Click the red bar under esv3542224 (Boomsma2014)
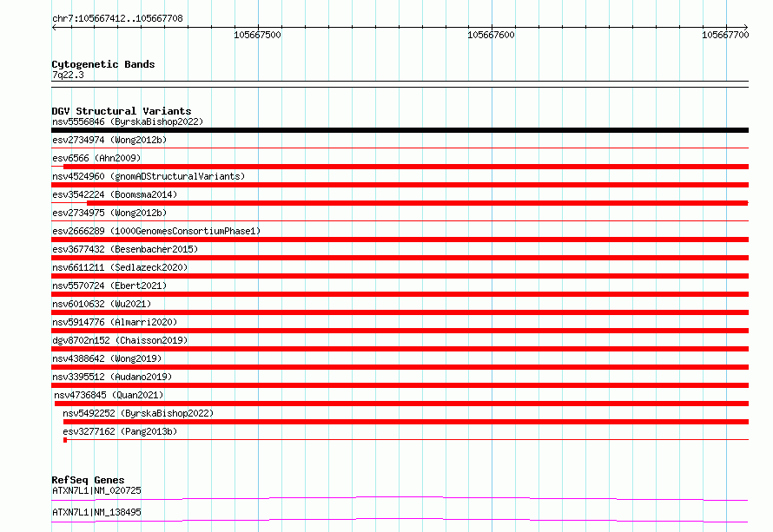Image resolution: width=773 pixels, height=532 pixels. 418,203
